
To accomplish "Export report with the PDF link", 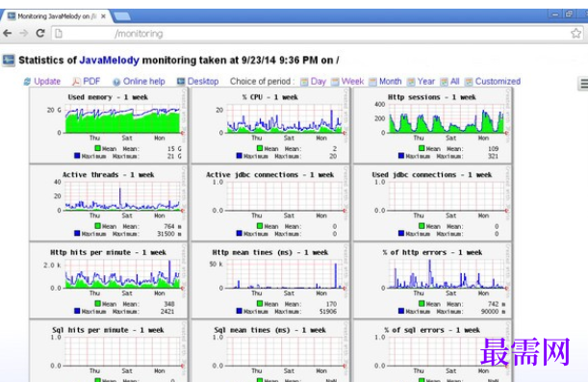I will [x=91, y=82].
